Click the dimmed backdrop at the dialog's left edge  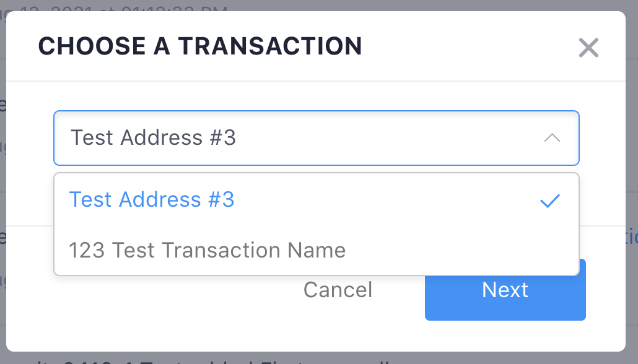[x=2, y=186]
